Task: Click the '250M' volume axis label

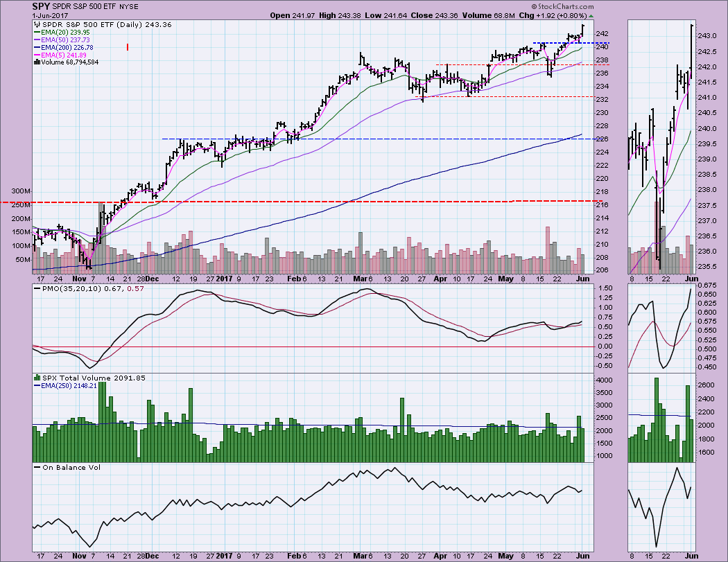Action: tap(21, 204)
